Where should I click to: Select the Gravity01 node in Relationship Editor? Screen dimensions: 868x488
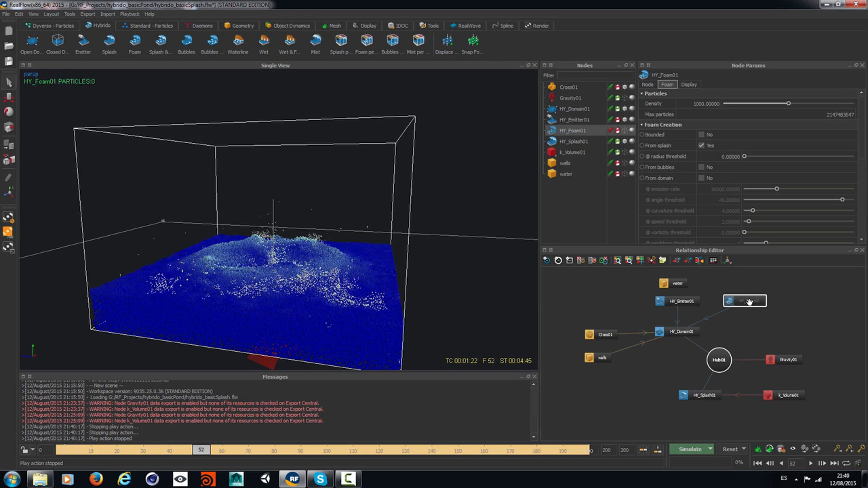pos(784,359)
